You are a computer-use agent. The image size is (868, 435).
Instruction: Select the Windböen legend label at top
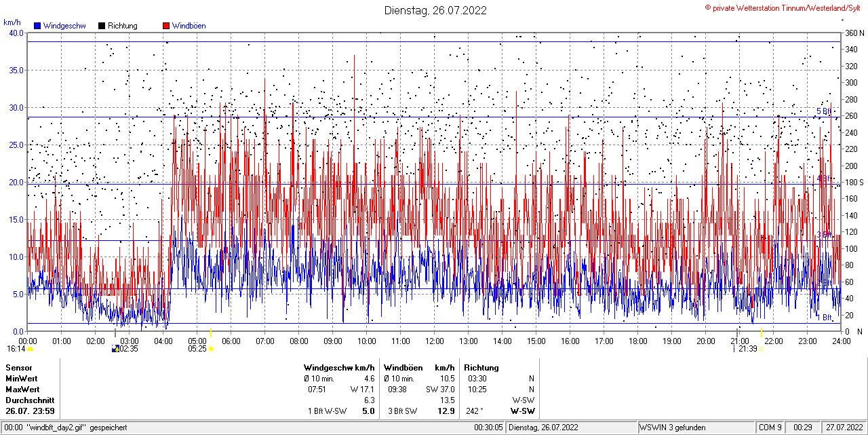pyautogui.click(x=189, y=26)
